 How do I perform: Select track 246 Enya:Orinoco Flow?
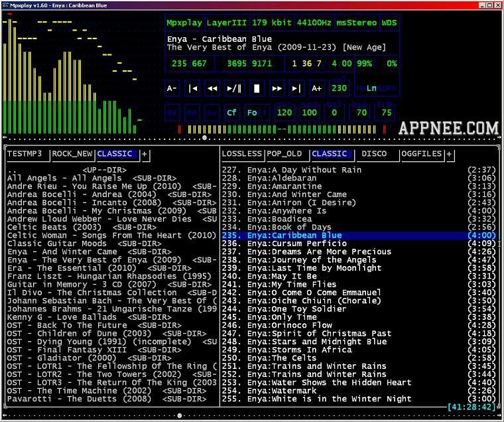(359, 325)
